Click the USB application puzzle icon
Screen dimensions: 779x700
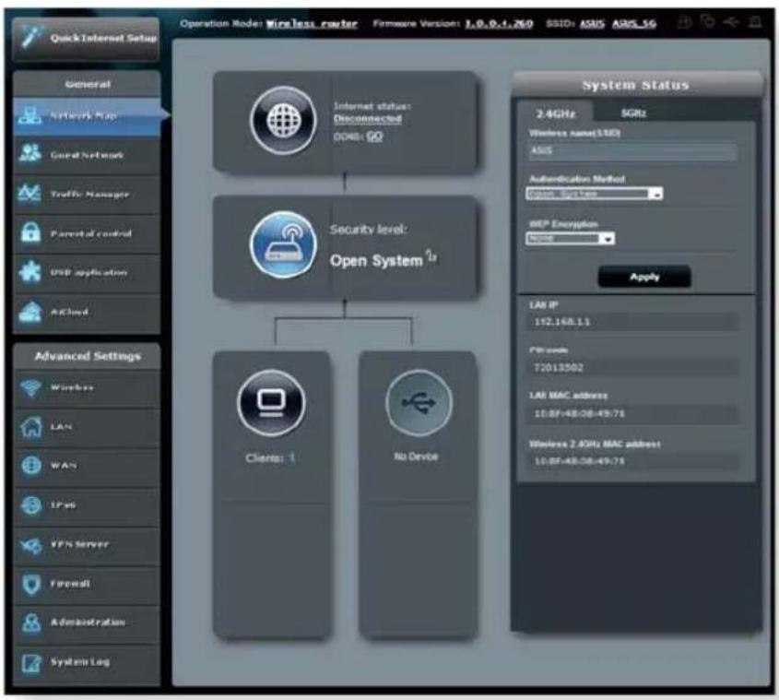[30, 272]
